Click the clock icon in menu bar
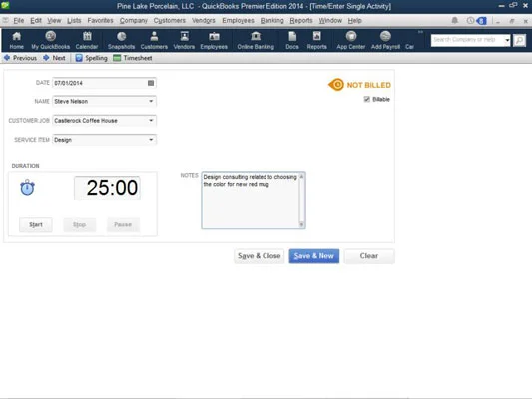The image size is (532, 399). (x=470, y=21)
